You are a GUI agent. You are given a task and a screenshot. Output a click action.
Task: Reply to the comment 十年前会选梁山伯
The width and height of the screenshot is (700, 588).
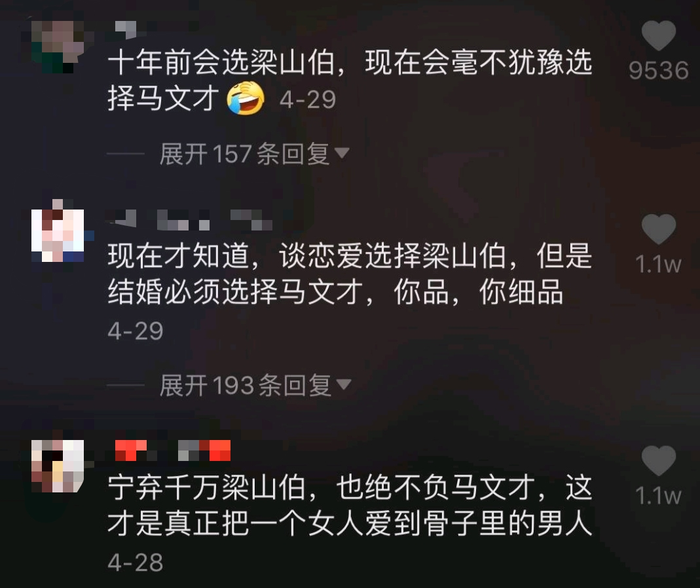click(x=350, y=80)
